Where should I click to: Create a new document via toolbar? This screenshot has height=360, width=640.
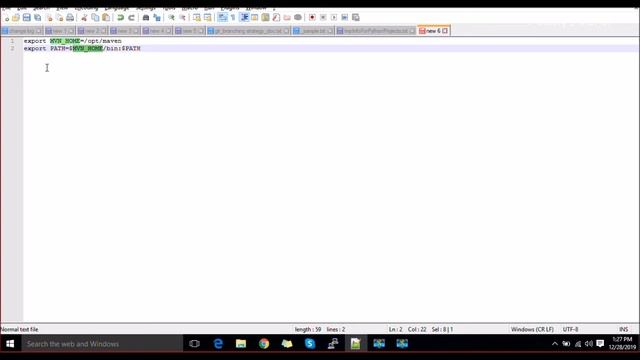tap(6, 18)
